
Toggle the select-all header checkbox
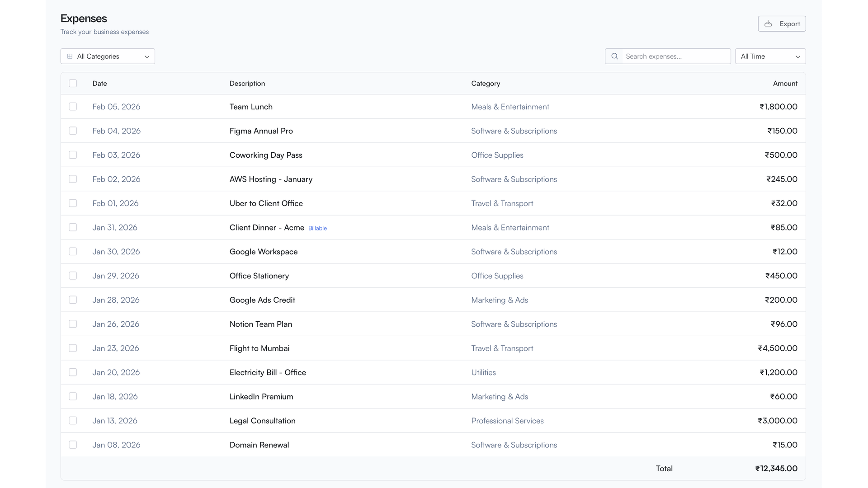tap(73, 84)
